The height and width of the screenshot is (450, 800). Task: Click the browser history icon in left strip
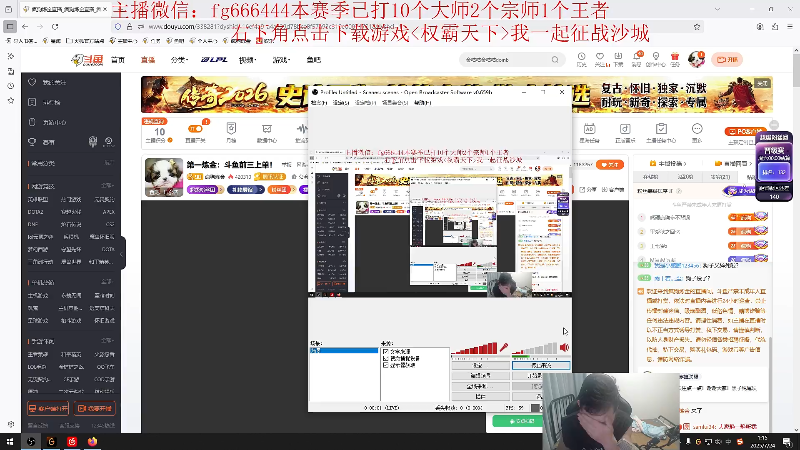pos(11,86)
